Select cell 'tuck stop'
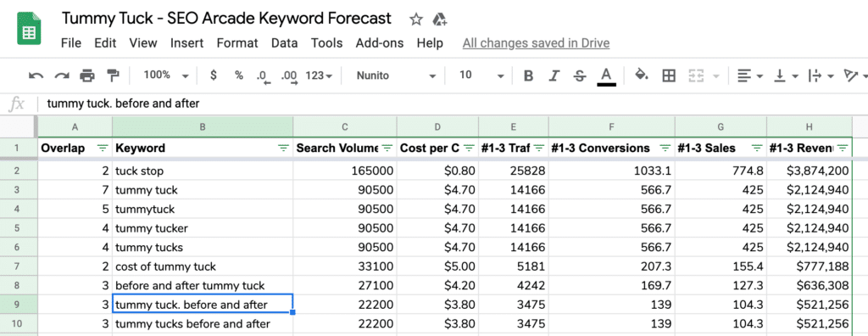Screen dimensions: 868x336 [x=203, y=171]
